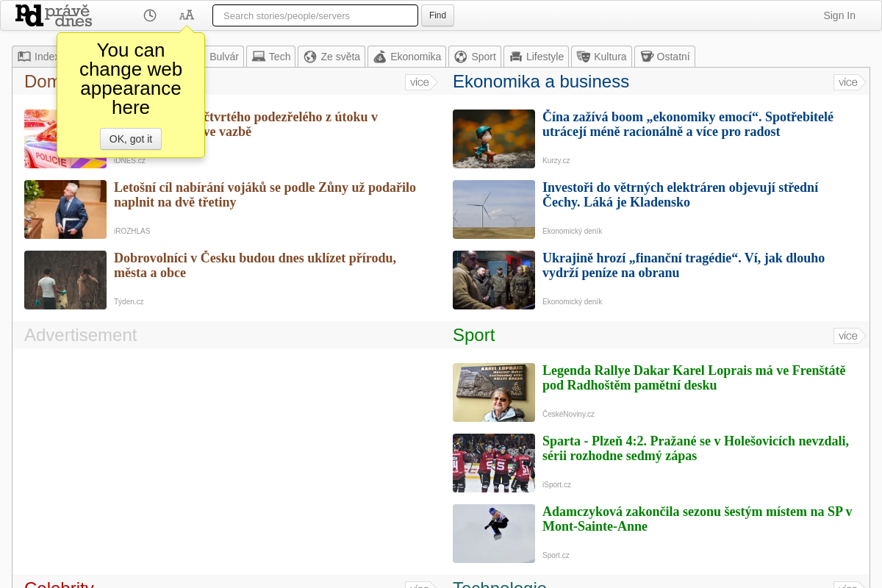Switch to the Sport tab
This screenshot has height=588, width=882.
click(x=475, y=57)
